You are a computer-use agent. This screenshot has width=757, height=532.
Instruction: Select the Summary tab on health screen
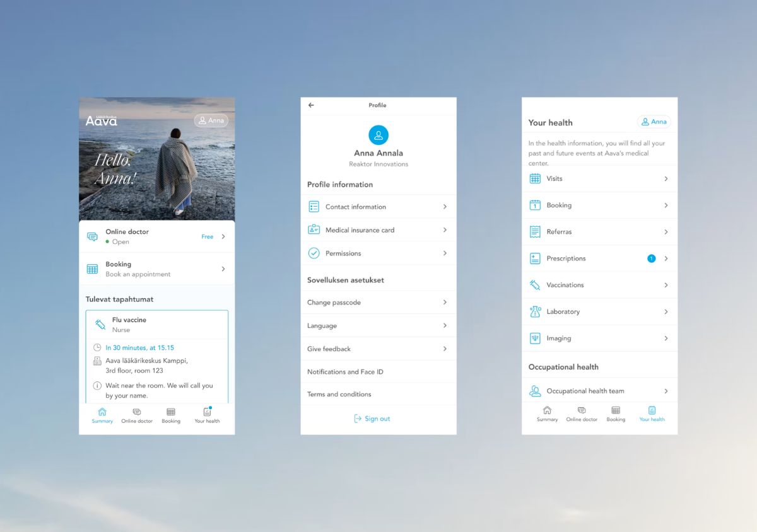(x=547, y=413)
